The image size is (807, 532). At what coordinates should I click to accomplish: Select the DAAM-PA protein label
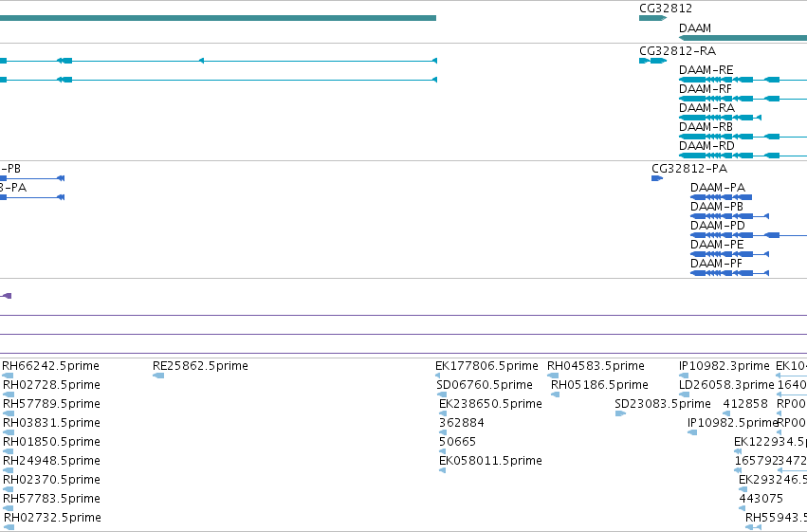coord(718,188)
